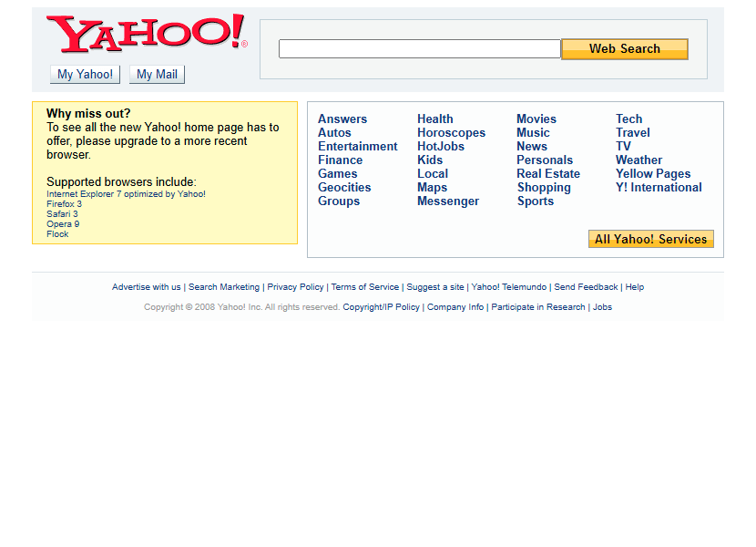This screenshot has height=547, width=756.
Task: Visit the Sports link
Action: point(536,201)
